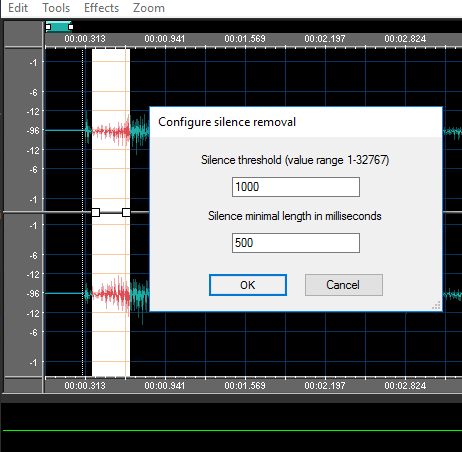Cancel the silence removal dialog

click(x=344, y=285)
